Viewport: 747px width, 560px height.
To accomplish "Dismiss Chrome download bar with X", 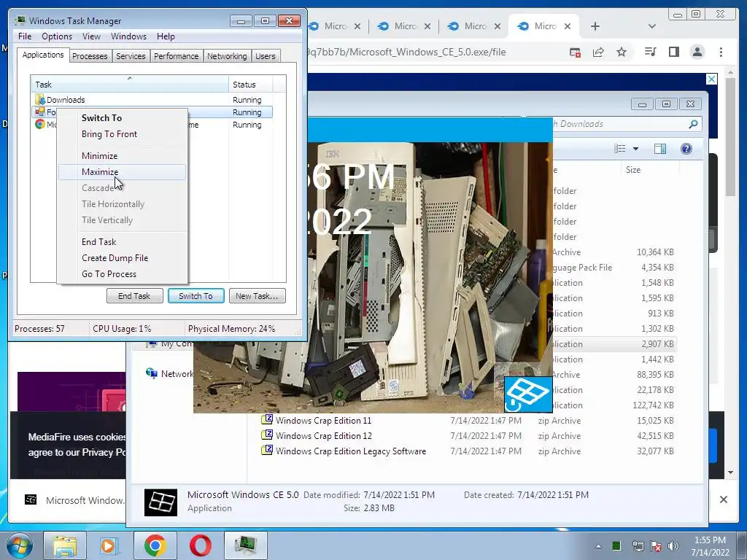I will [x=723, y=499].
